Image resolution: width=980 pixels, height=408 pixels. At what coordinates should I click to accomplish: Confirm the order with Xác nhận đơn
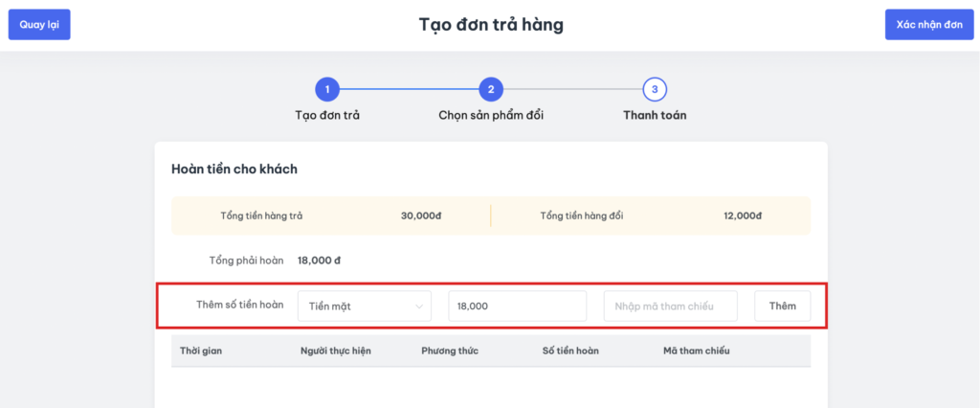[928, 25]
